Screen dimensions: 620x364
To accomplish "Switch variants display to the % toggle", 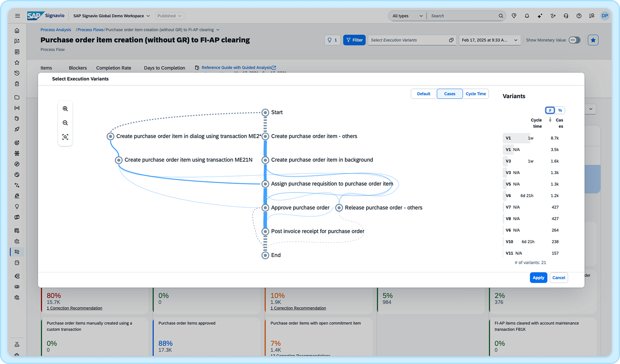I will point(560,110).
